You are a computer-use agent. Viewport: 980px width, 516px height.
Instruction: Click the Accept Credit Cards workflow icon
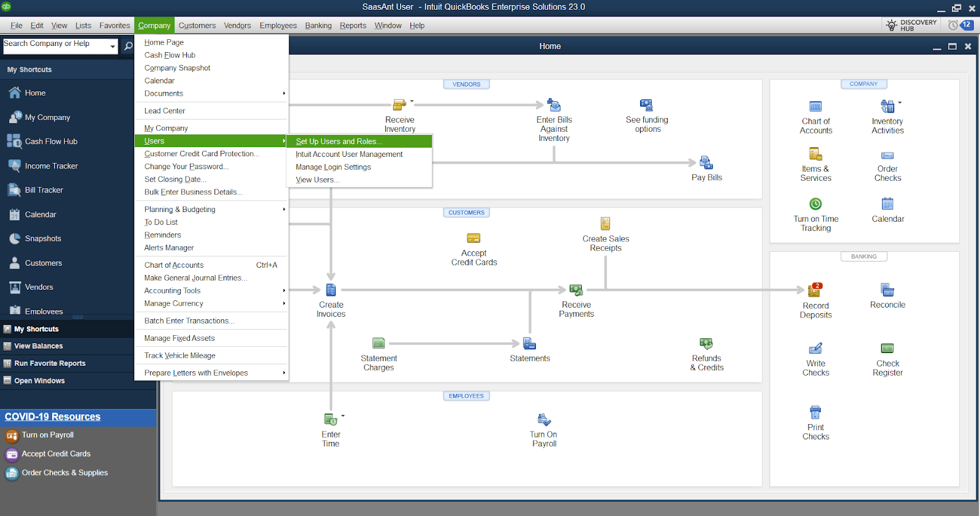(x=473, y=238)
